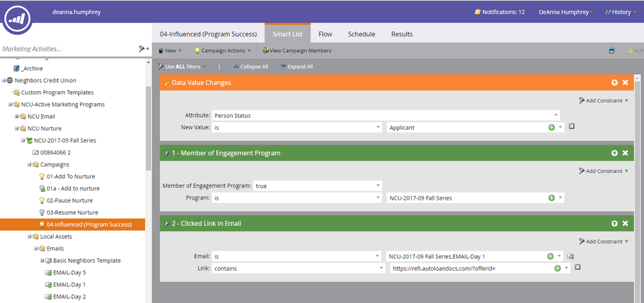Click green plus beside link URL value
Screen dimensions: 644x303
click(558, 268)
